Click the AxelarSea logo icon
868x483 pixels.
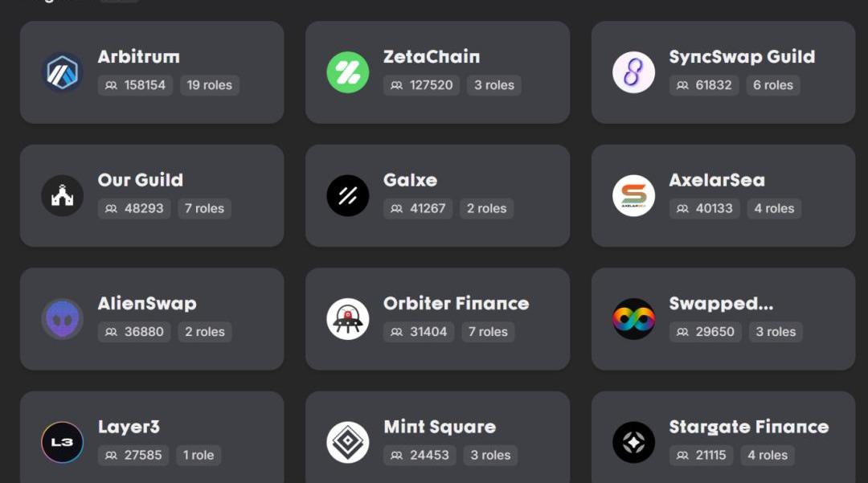[634, 195]
